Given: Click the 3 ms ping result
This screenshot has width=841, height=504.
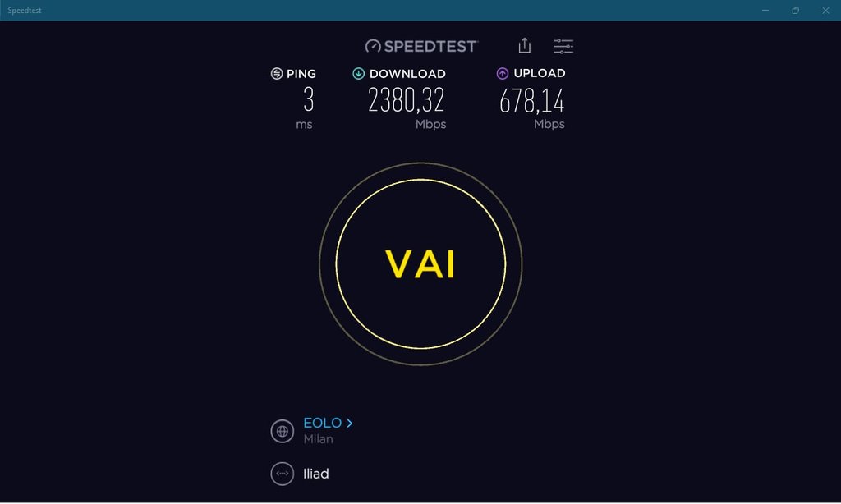Looking at the screenshot, I should 309,99.
